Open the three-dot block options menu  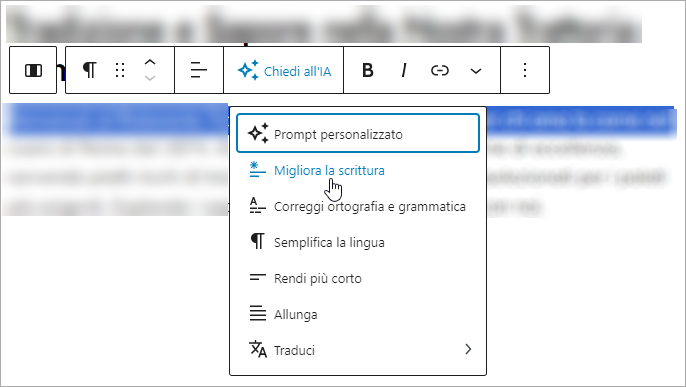point(525,70)
